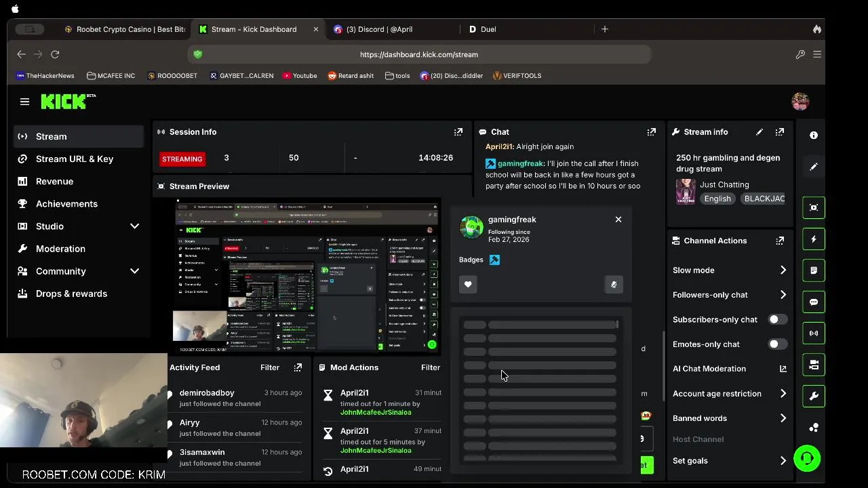The width and height of the screenshot is (868, 488).
Task: Click the heart icon on gamingfreak's card
Action: [468, 285]
